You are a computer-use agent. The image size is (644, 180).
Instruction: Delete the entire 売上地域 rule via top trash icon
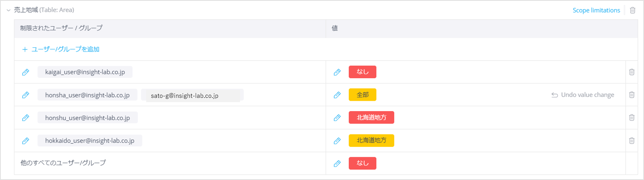632,10
